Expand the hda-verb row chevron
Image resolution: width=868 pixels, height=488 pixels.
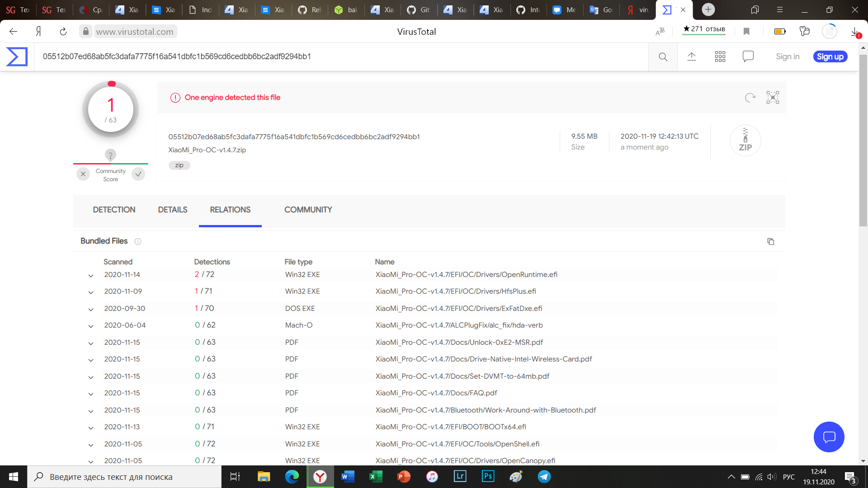(x=91, y=326)
